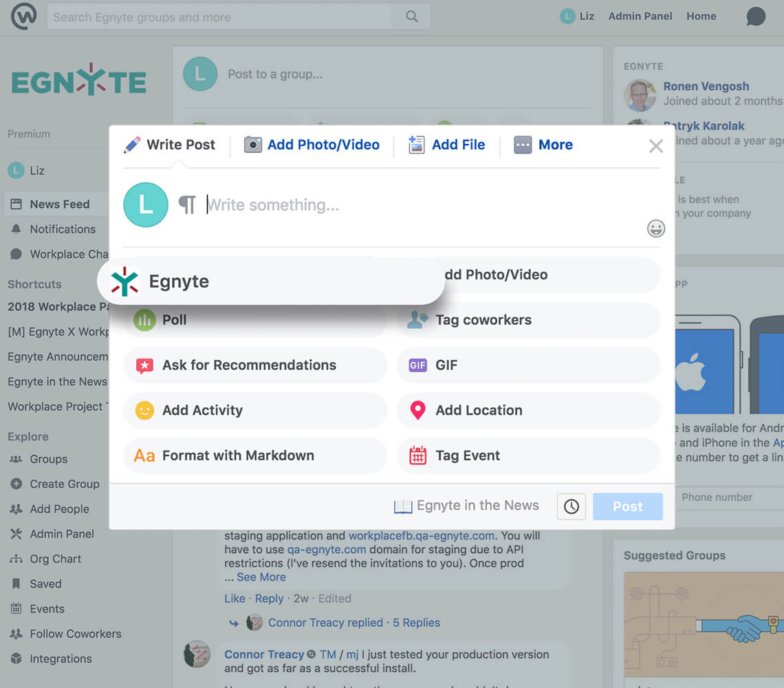
Task: Click the search magnifying glass icon
Action: (411, 17)
